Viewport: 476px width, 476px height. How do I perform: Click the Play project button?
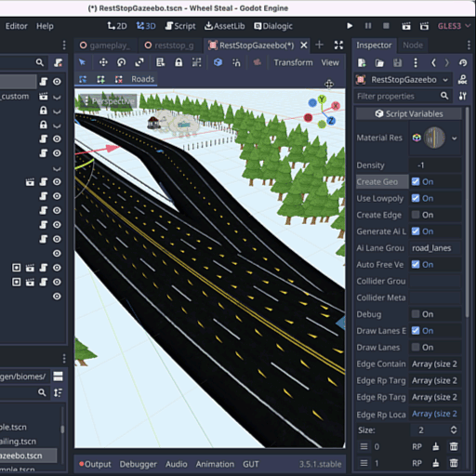(x=350, y=26)
